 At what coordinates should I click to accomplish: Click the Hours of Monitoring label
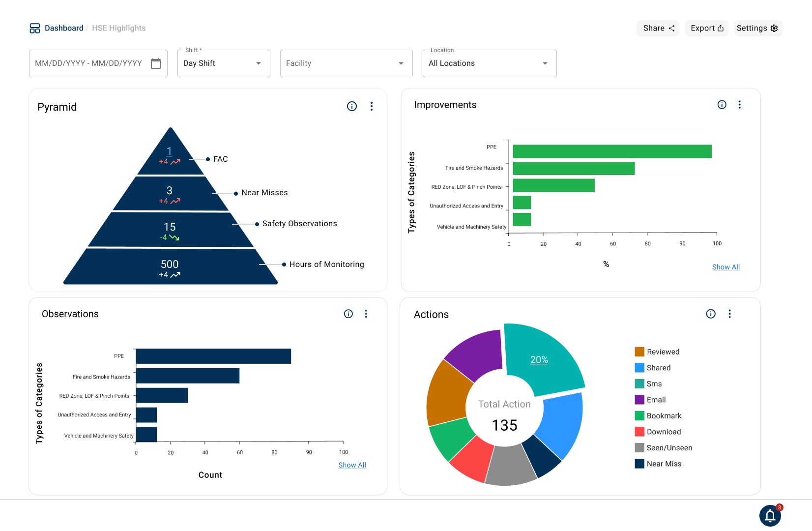pyautogui.click(x=327, y=265)
